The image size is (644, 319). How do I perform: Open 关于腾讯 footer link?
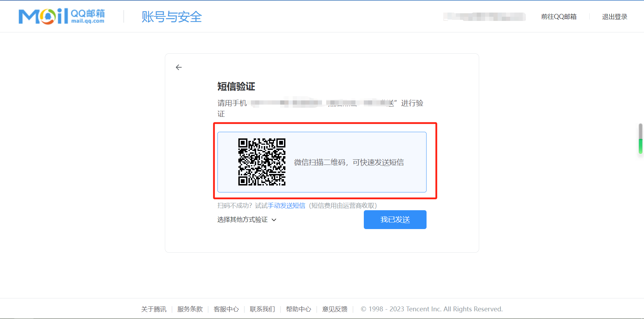click(154, 309)
